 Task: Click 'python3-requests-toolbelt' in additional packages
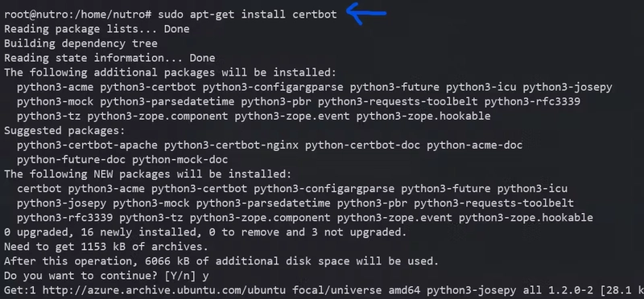tap(398, 101)
